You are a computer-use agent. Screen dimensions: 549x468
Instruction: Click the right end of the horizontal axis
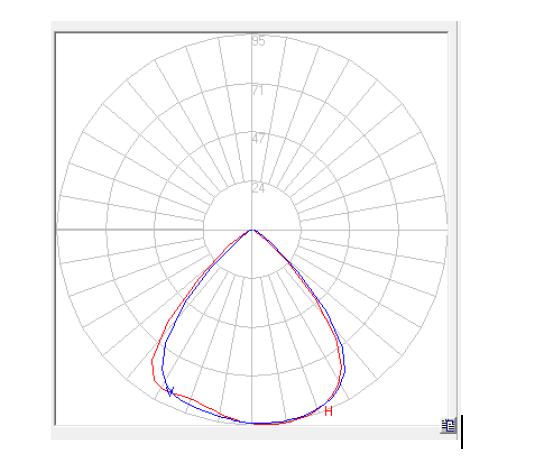445,230
